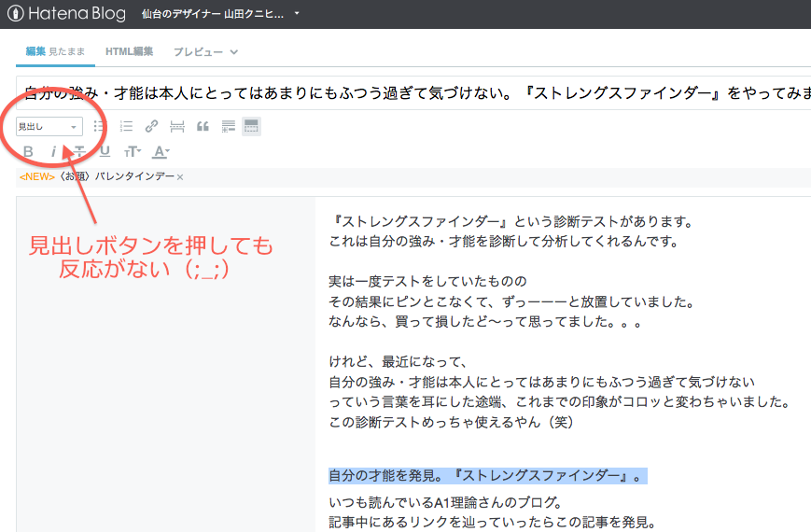Screen dimensions: 811x532
Task: Click the line starting 『ストレングスファインダー』という診断
Action: [x=510, y=221]
